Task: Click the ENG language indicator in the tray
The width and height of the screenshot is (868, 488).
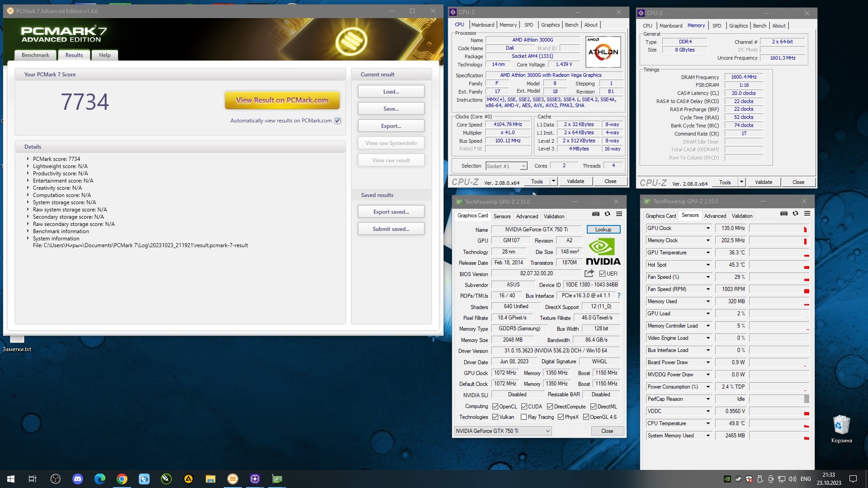Action: (806, 479)
